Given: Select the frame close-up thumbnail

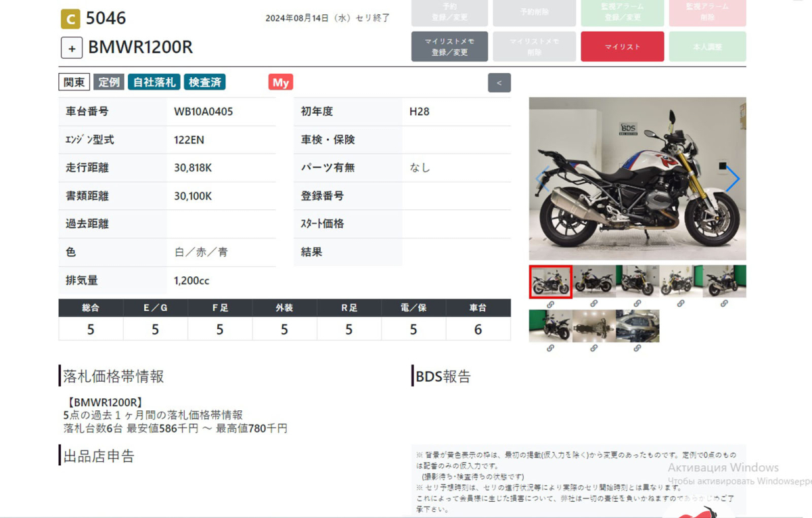Looking at the screenshot, I should tap(637, 326).
